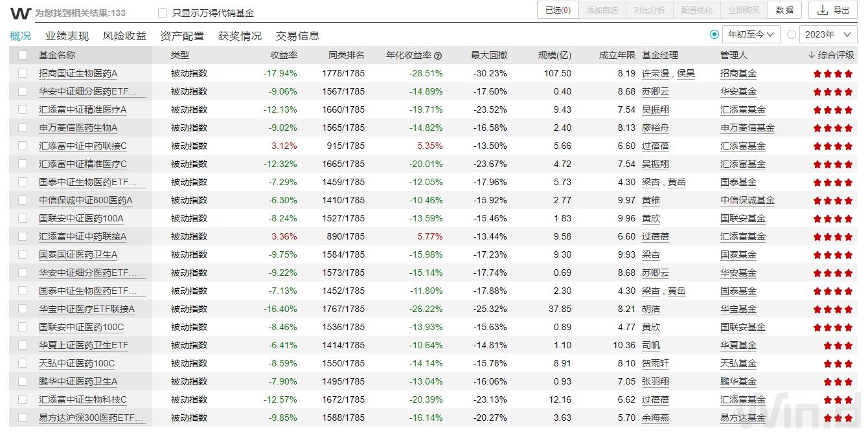
Task: Select the 年初至今 radio button
Action: pyautogui.click(x=714, y=35)
